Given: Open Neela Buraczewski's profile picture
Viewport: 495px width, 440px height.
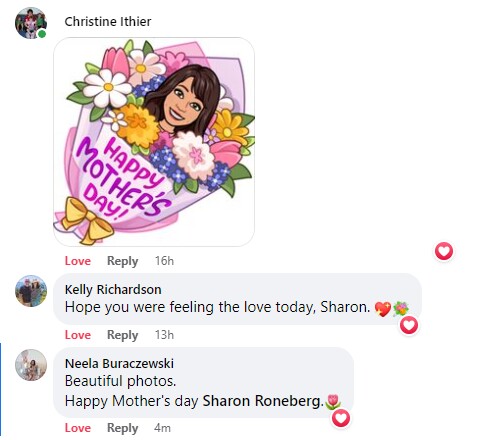Looking at the screenshot, I should click(x=31, y=365).
